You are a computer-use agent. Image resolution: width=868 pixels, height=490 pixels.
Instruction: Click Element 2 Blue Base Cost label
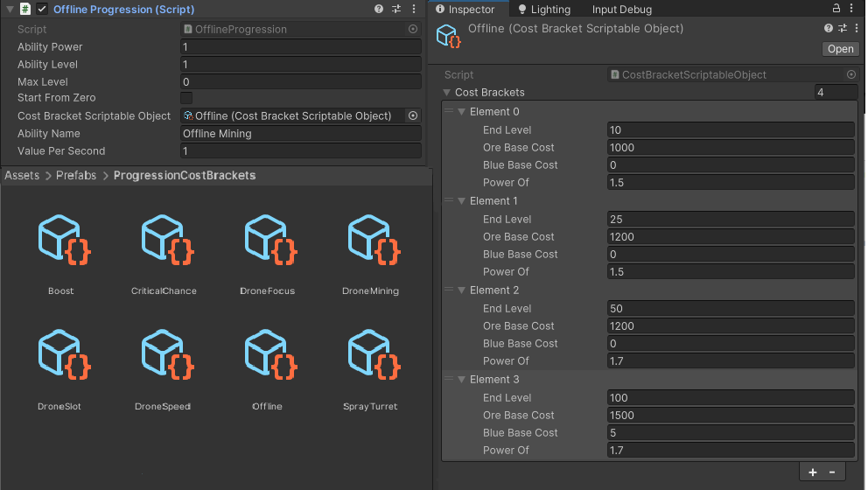(x=521, y=344)
